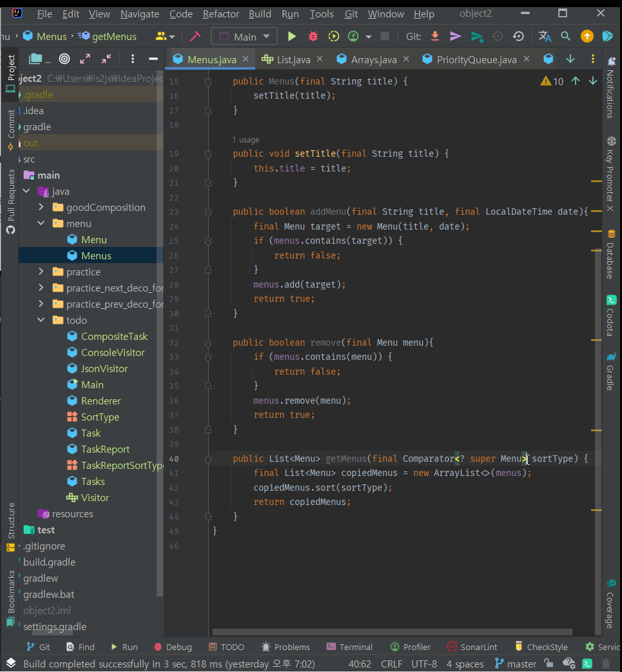The image size is (622, 672).
Task: Click the build hammer icon
Action: pyautogui.click(x=195, y=36)
